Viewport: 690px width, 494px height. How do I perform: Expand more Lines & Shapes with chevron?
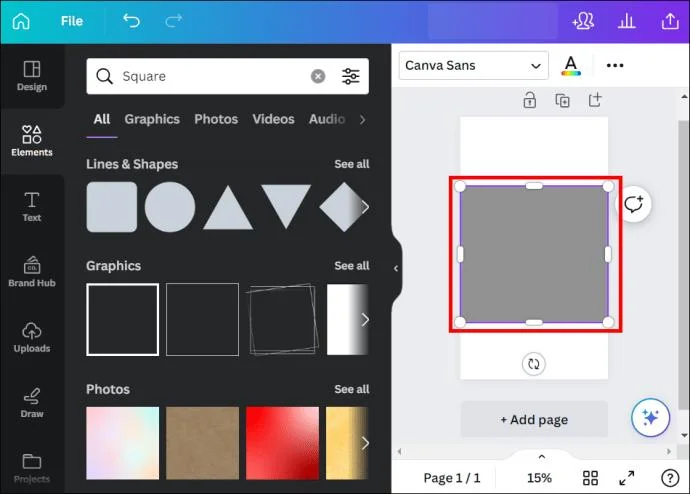pyautogui.click(x=365, y=207)
